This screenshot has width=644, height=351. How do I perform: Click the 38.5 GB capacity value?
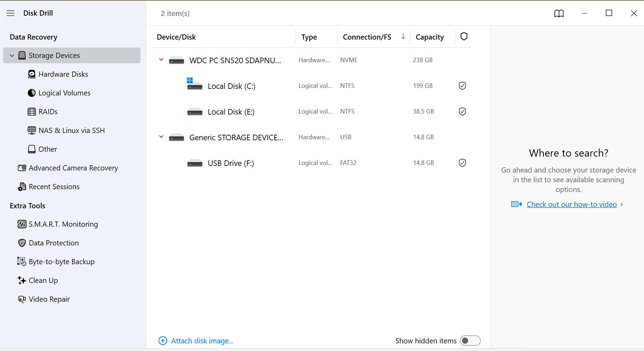pos(423,111)
